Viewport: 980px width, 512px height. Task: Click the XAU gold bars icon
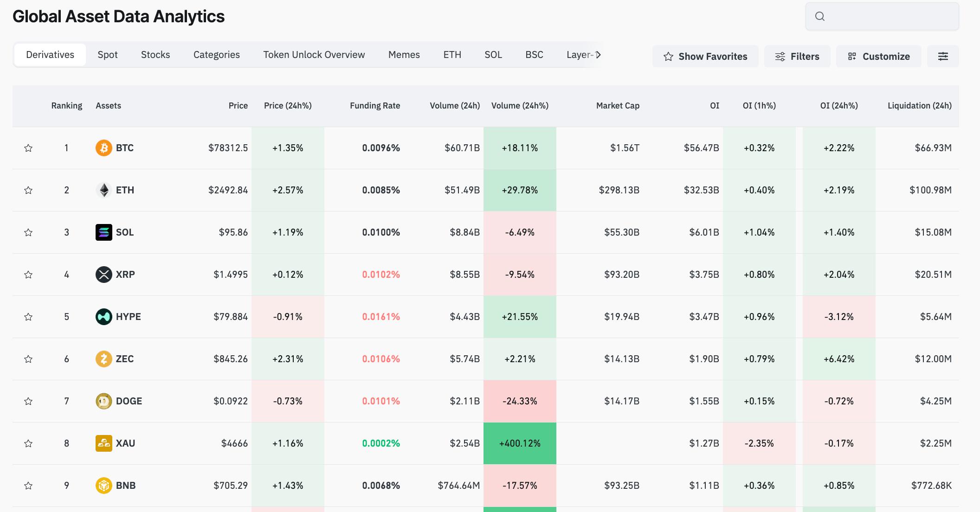103,443
